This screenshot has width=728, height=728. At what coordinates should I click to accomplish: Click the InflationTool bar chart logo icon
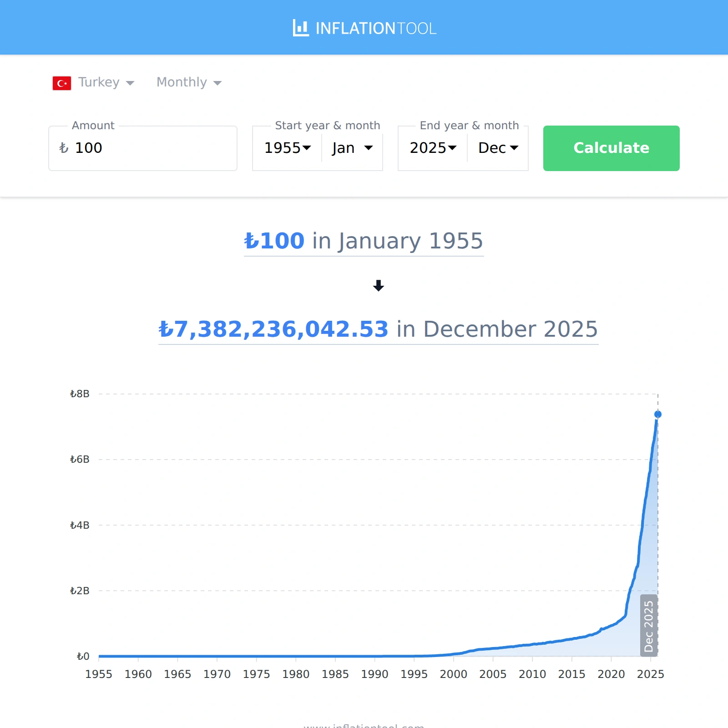coord(301,28)
